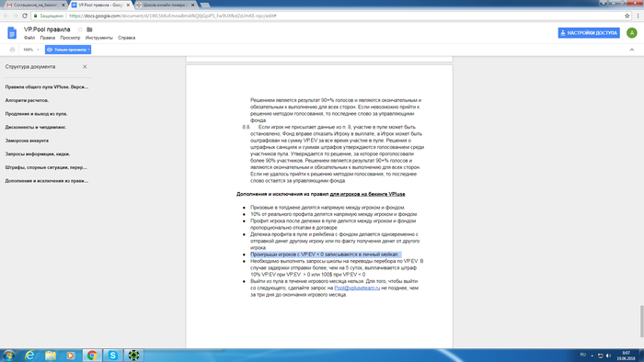Viewport: 644px width, 362px height.
Task: Jump to outline Продление и выход из пула
Action: coord(36,114)
